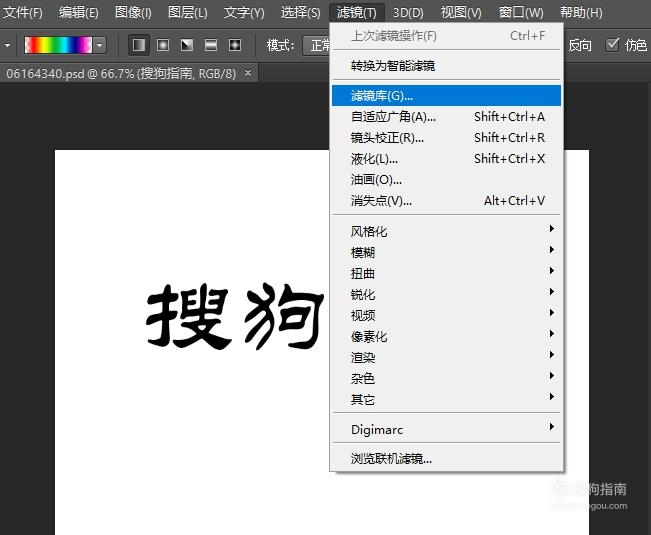This screenshot has width=651, height=535.
Task: Open the blending mode dropdown
Action: coord(317,45)
